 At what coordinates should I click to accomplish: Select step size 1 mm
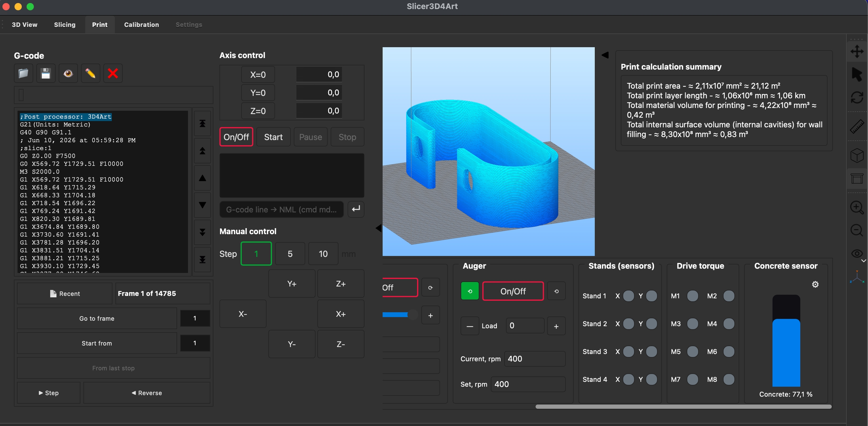(256, 254)
